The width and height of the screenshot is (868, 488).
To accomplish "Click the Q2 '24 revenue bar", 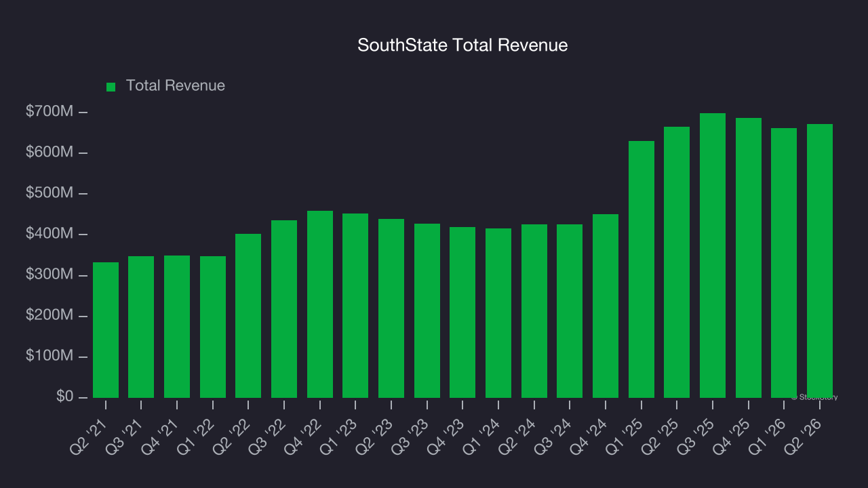I will point(534,311).
